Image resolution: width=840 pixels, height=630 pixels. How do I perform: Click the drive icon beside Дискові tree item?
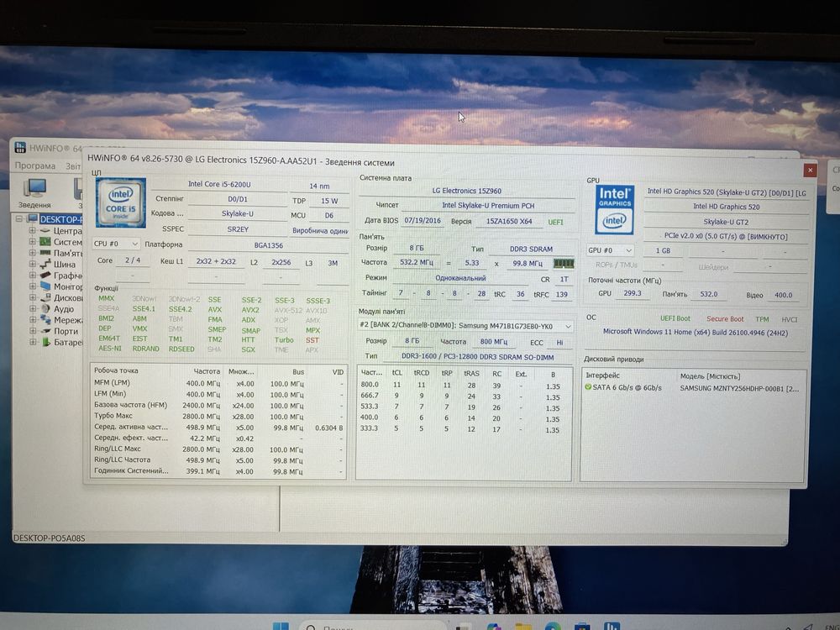pos(45,297)
